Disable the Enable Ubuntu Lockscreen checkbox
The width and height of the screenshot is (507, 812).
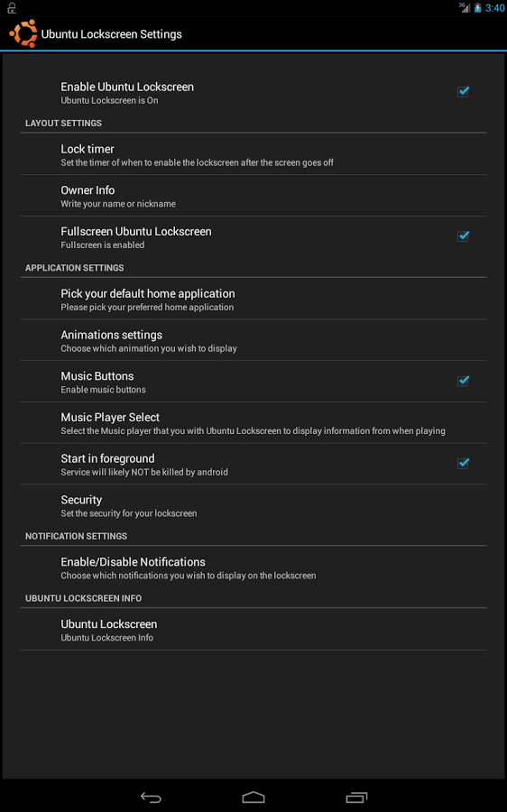[463, 92]
